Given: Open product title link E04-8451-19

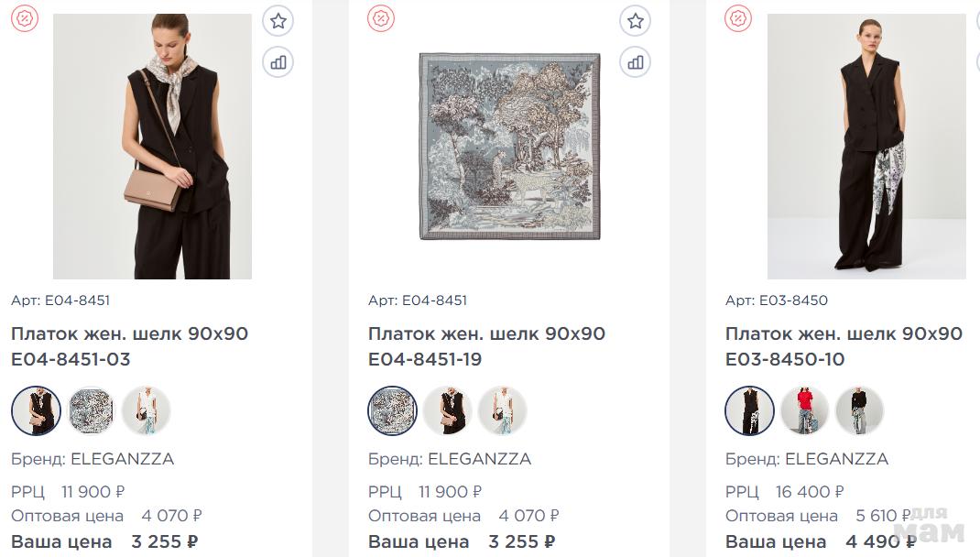Looking at the screenshot, I should tap(486, 346).
